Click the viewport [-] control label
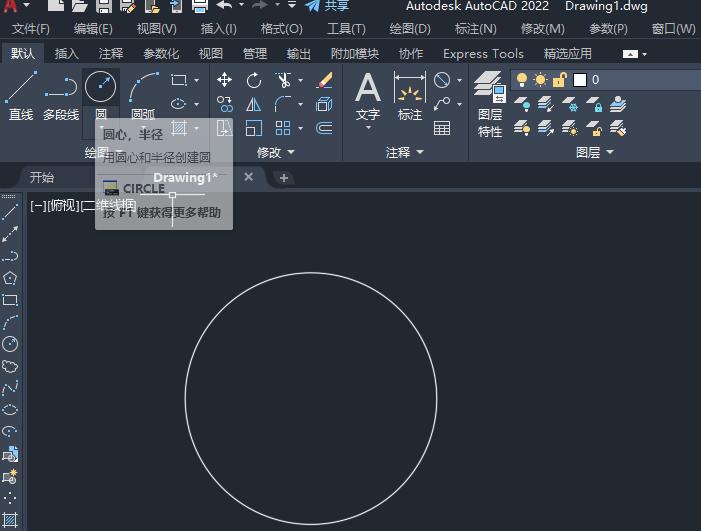Screen dimensions: 701x531 click(38, 205)
